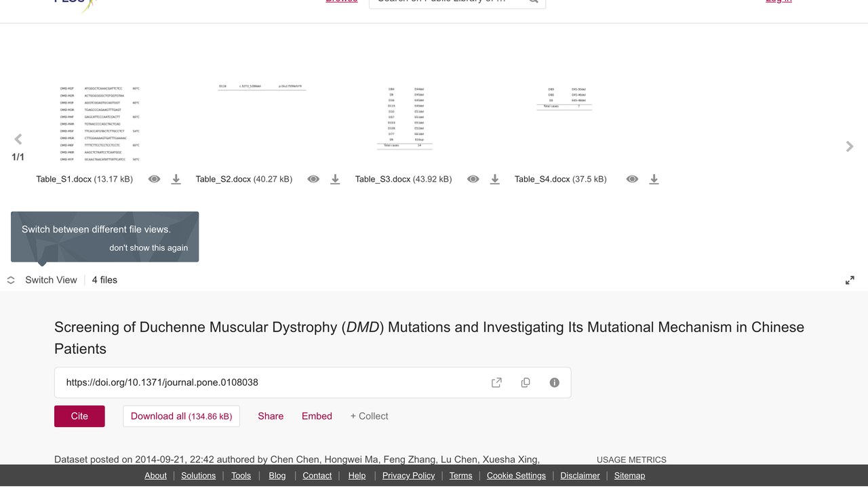The height and width of the screenshot is (488, 868).
Task: Click the + Collect option
Action: [x=369, y=416]
